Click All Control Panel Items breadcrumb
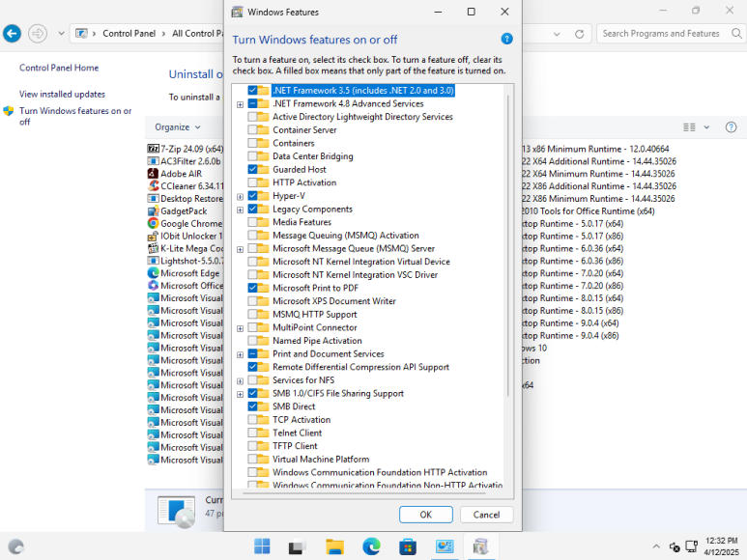This screenshot has width=747, height=560. pyautogui.click(x=197, y=33)
